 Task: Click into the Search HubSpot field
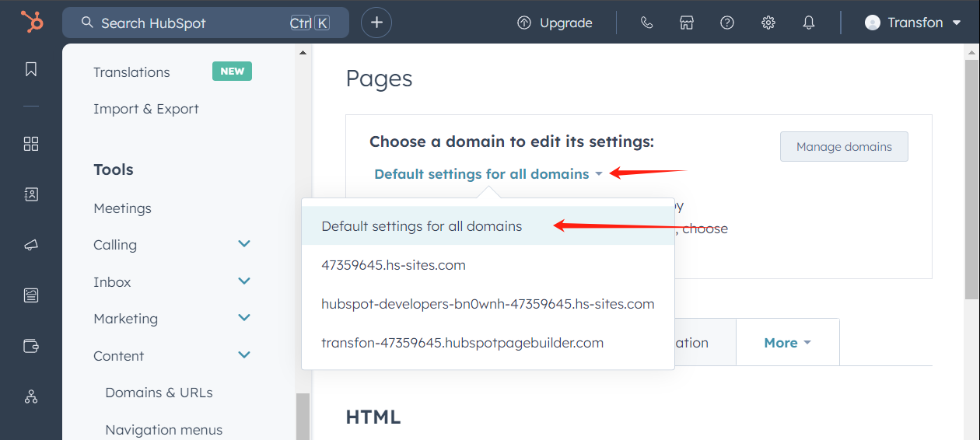pos(205,23)
